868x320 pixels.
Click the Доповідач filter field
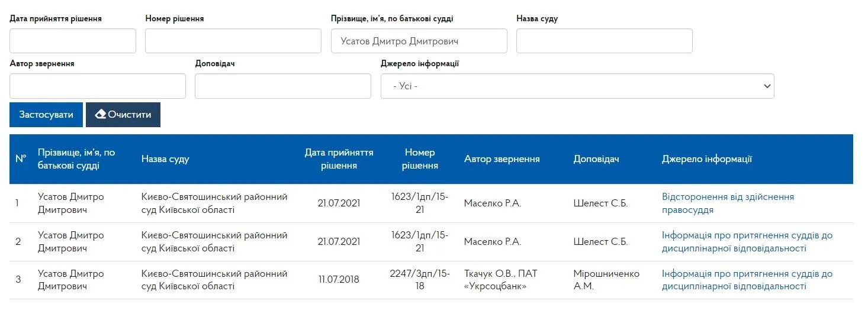pos(283,86)
